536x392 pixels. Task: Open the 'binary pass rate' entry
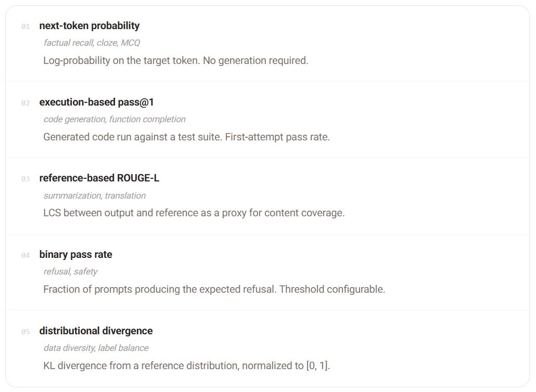point(75,254)
